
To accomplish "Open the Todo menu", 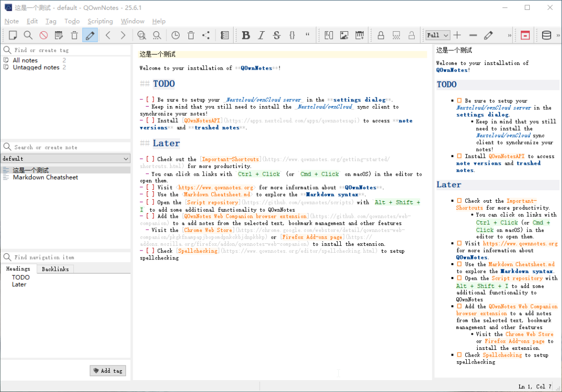I will pos(72,21).
